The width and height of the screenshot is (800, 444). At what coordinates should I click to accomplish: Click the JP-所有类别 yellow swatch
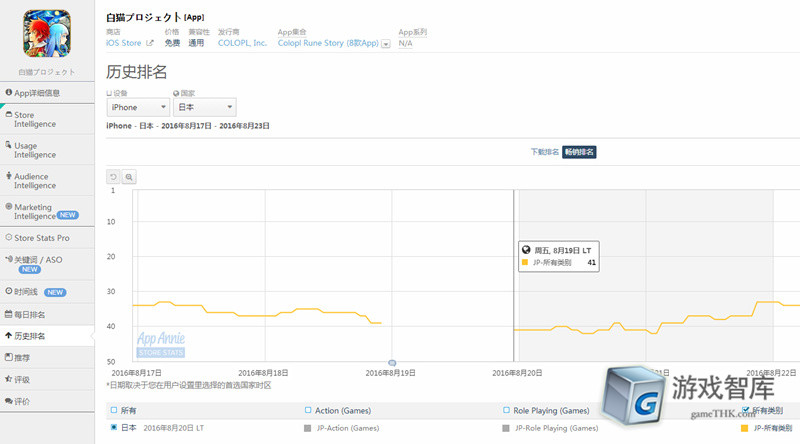(744, 428)
